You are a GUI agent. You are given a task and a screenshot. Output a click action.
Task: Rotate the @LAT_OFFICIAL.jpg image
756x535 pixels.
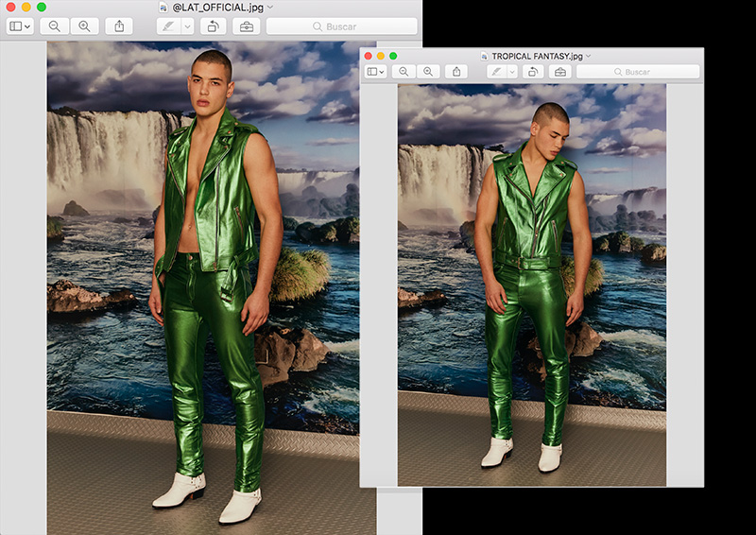click(213, 26)
